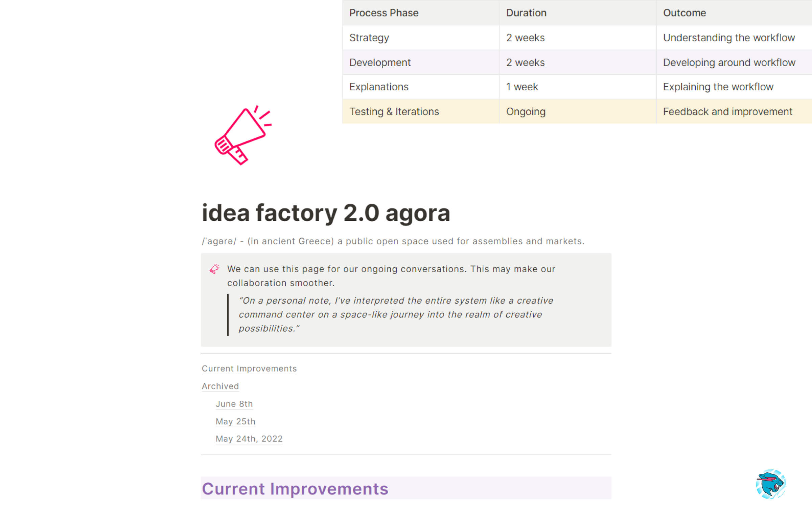Click the Ongoing duration cell

click(526, 112)
